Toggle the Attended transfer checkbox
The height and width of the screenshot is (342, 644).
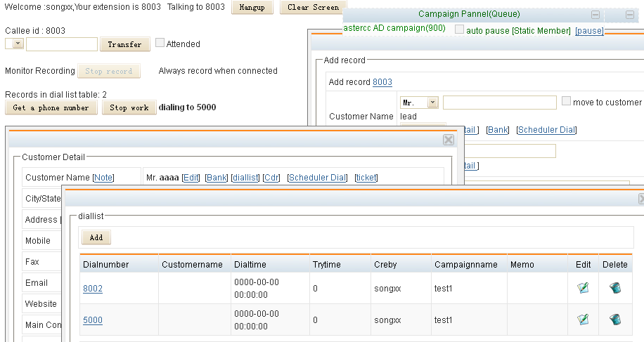pos(160,43)
